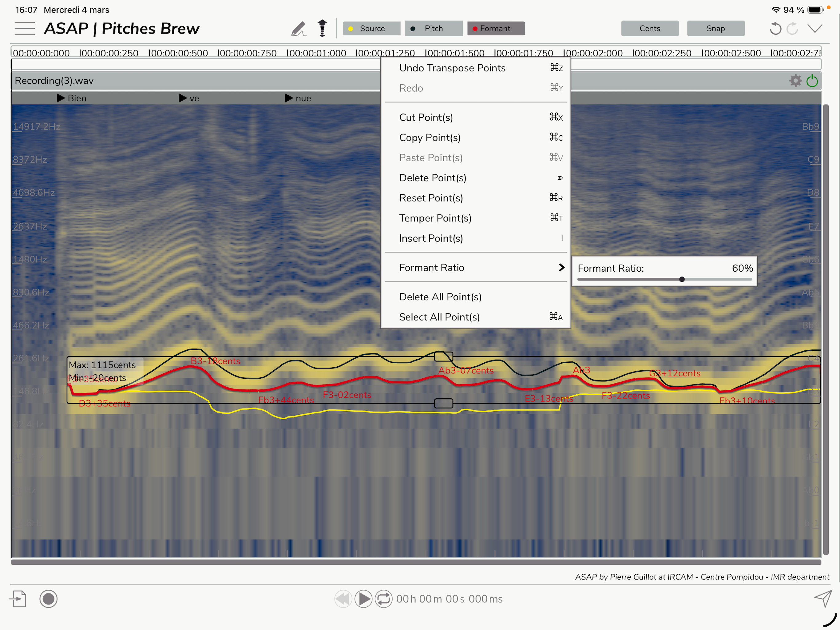Choose Reset Point(s) menu entry
This screenshot has height=630, width=840.
[x=475, y=198]
